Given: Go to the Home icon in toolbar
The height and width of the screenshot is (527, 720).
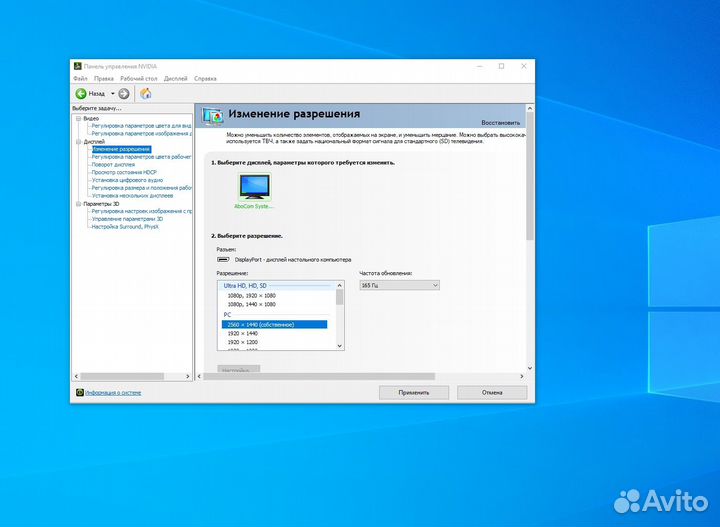Looking at the screenshot, I should point(146,93).
